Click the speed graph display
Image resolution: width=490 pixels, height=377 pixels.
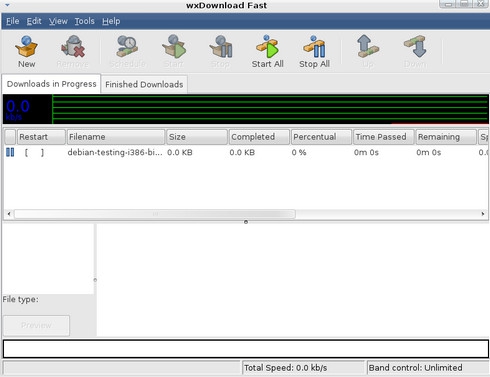point(270,109)
